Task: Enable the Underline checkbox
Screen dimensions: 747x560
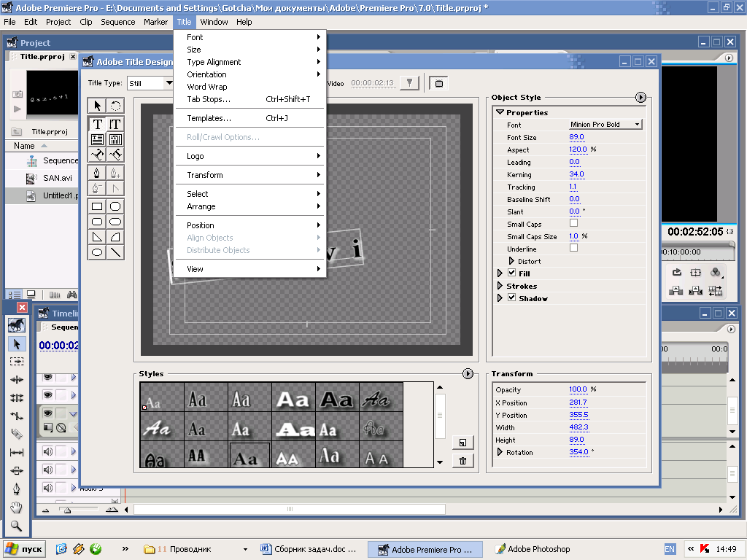Action: pyautogui.click(x=573, y=248)
